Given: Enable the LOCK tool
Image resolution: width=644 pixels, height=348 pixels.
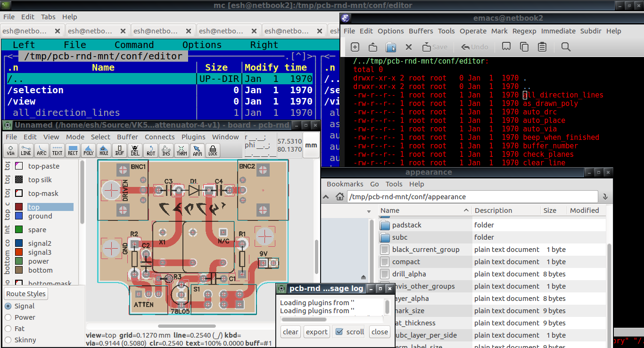Looking at the screenshot, I should pos(213,151).
